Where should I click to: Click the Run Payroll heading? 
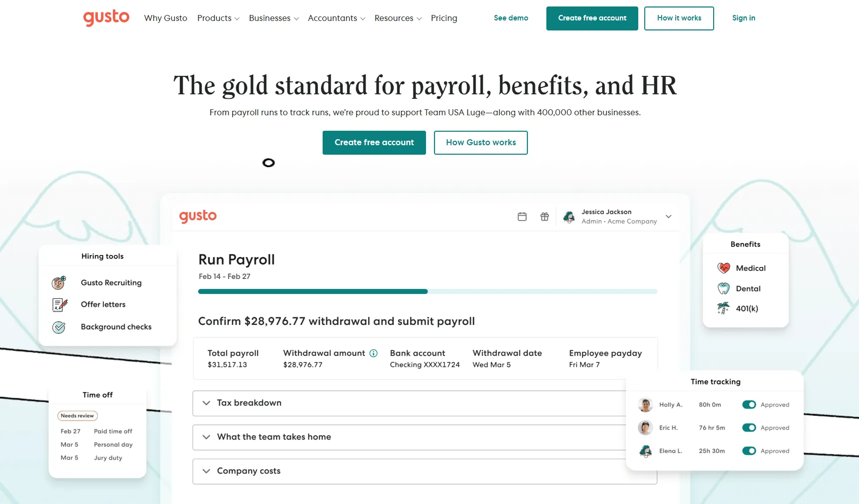237,259
